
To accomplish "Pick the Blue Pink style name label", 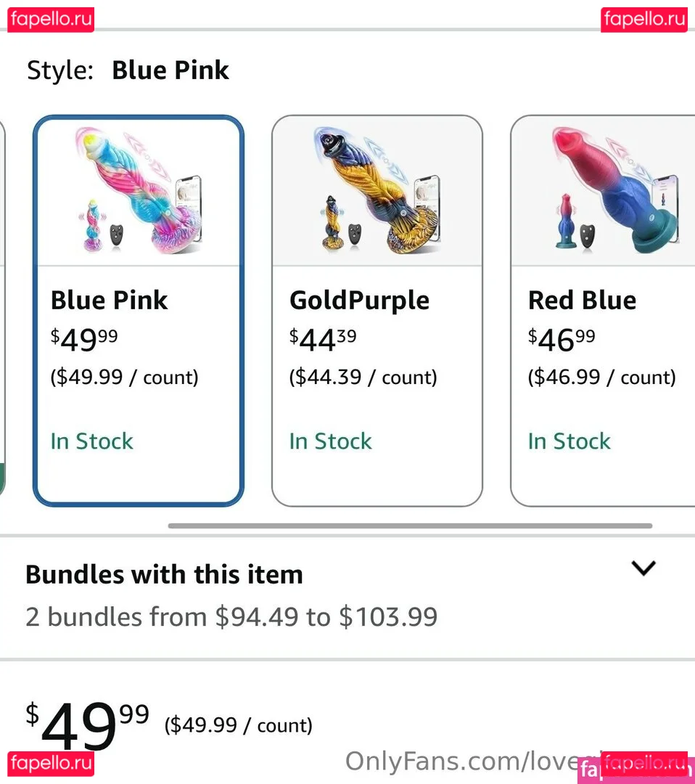I will [x=109, y=300].
